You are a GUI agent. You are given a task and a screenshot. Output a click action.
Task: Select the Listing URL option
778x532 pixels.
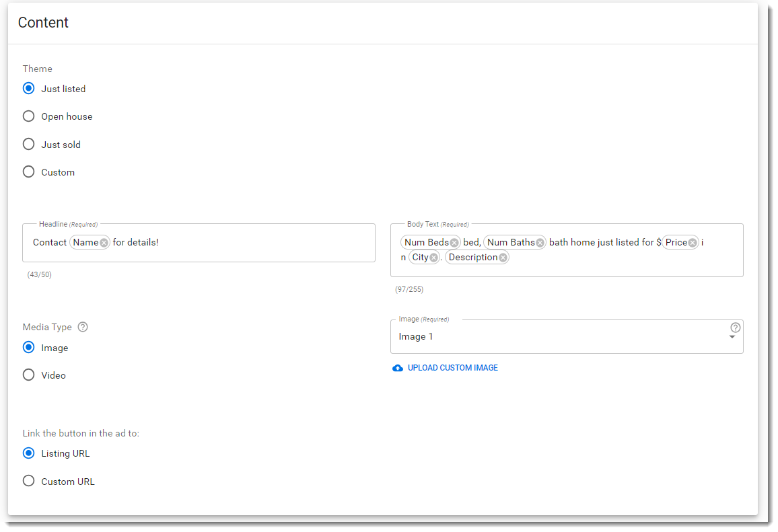point(28,453)
